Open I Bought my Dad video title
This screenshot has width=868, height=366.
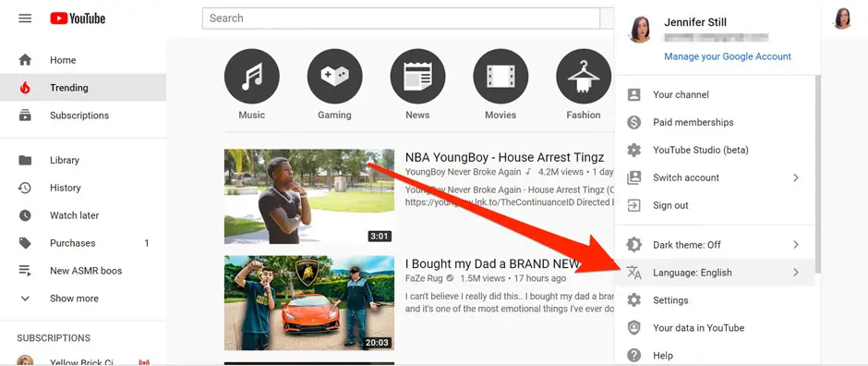[493, 263]
